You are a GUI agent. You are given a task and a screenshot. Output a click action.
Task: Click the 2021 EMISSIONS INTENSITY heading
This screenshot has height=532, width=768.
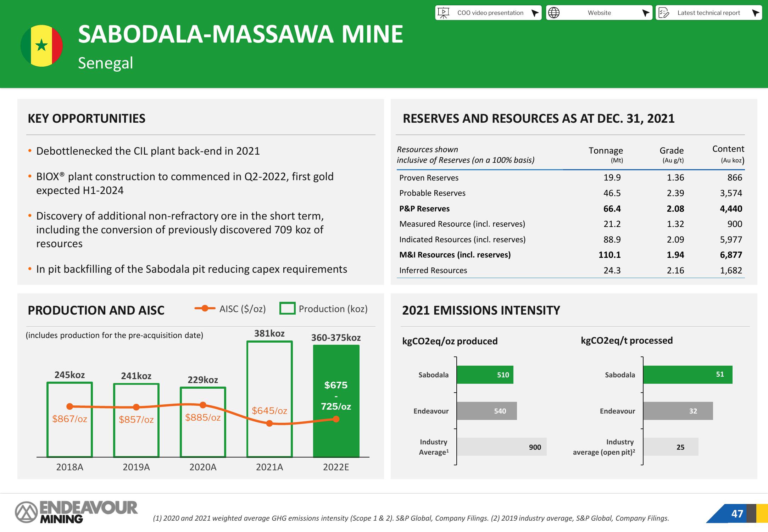(x=481, y=310)
